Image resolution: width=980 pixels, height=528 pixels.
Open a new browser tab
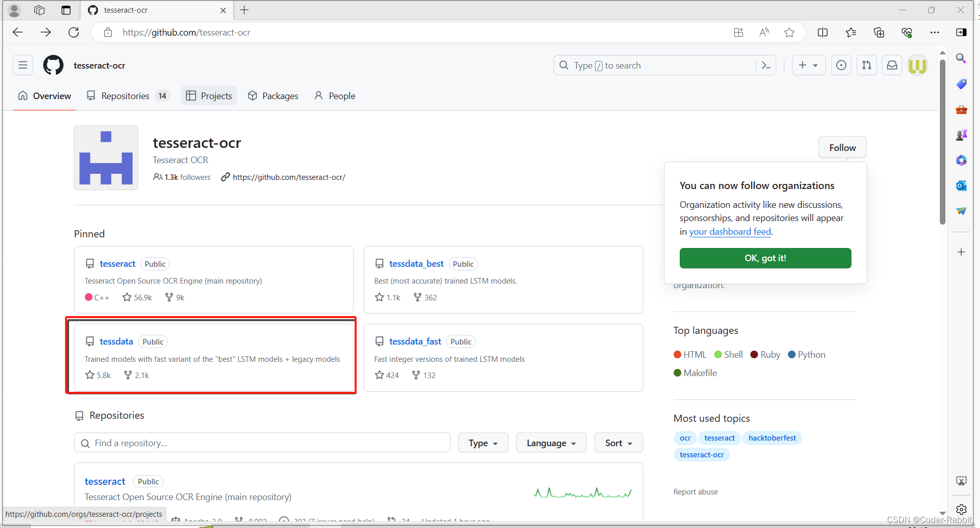244,10
